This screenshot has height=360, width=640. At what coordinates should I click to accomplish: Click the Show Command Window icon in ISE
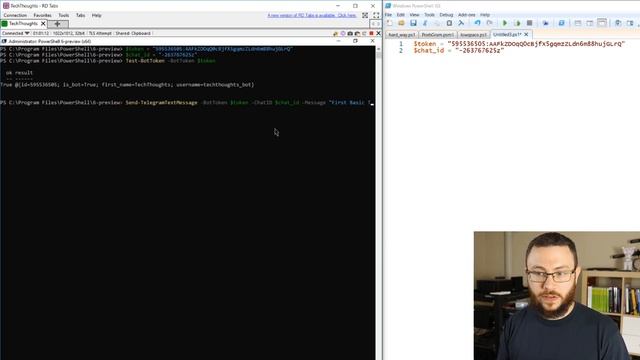pos(618,23)
